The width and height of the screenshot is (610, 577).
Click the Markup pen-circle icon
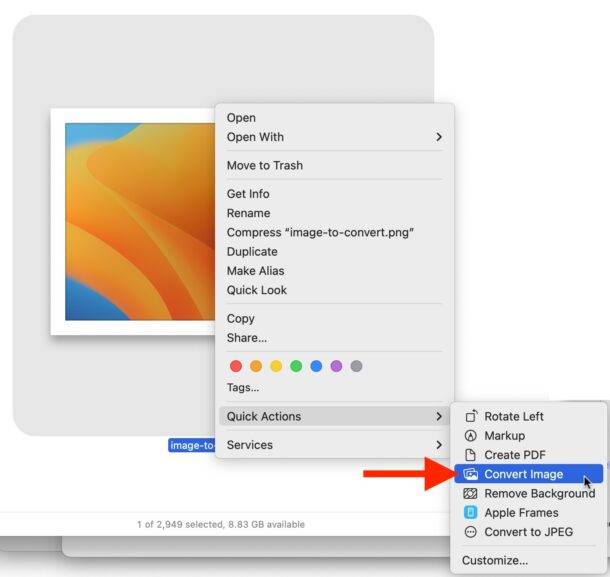470,435
